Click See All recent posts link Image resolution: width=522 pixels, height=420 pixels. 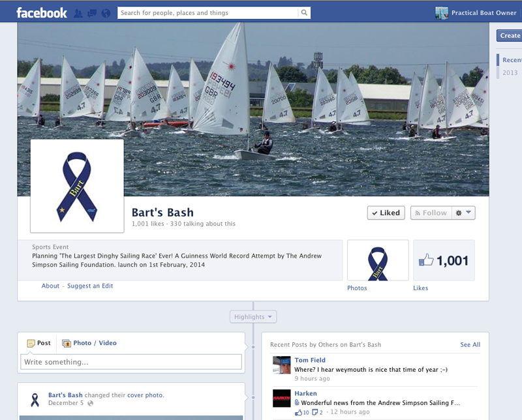(470, 344)
